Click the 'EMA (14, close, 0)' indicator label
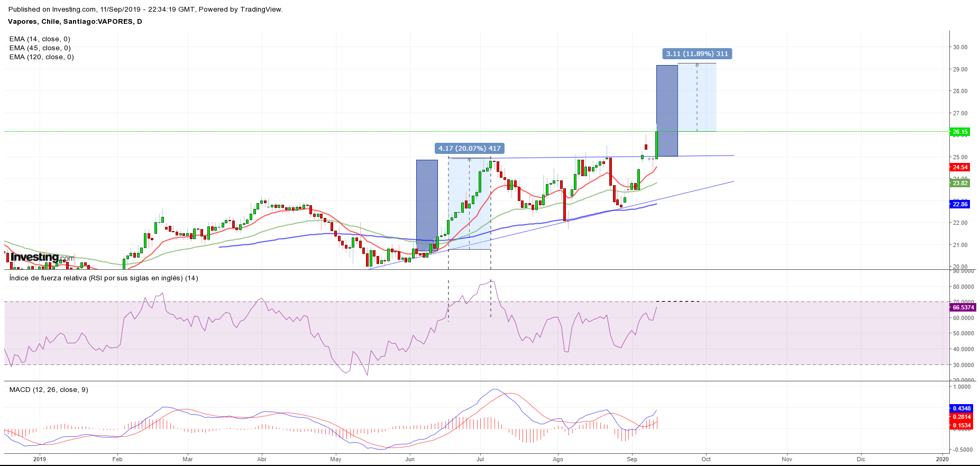 click(x=40, y=39)
